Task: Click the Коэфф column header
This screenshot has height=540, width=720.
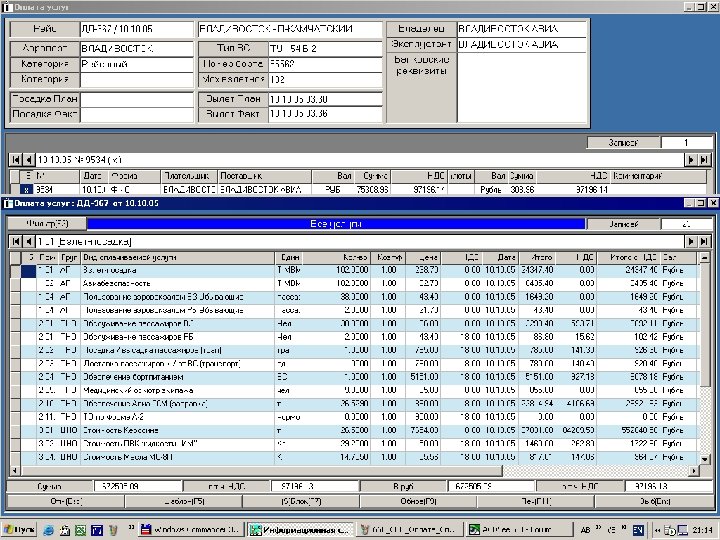Action: pyautogui.click(x=388, y=258)
